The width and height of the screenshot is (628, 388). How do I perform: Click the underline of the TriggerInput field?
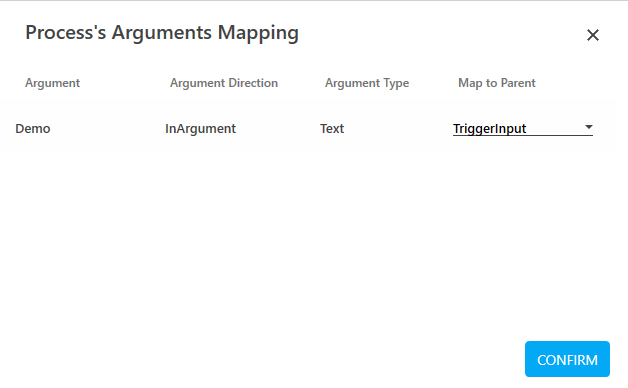[x=523, y=136]
